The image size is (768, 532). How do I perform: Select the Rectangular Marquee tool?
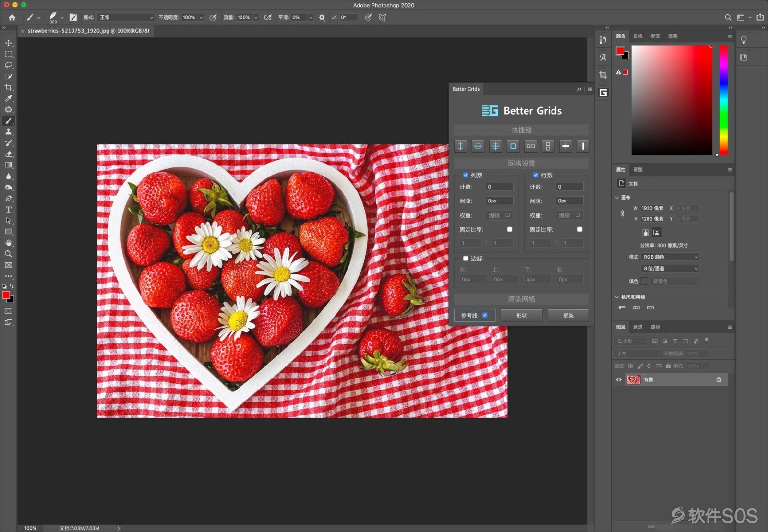click(x=8, y=54)
